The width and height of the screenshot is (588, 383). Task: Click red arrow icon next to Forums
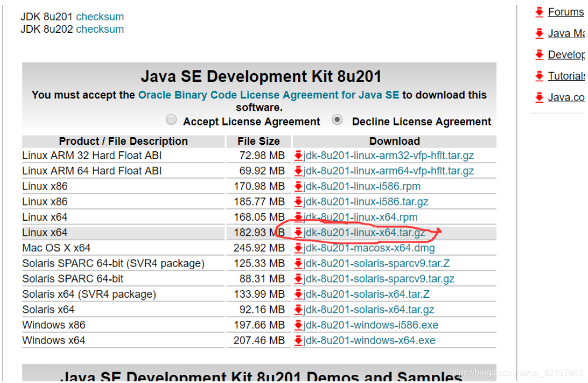pyautogui.click(x=539, y=12)
